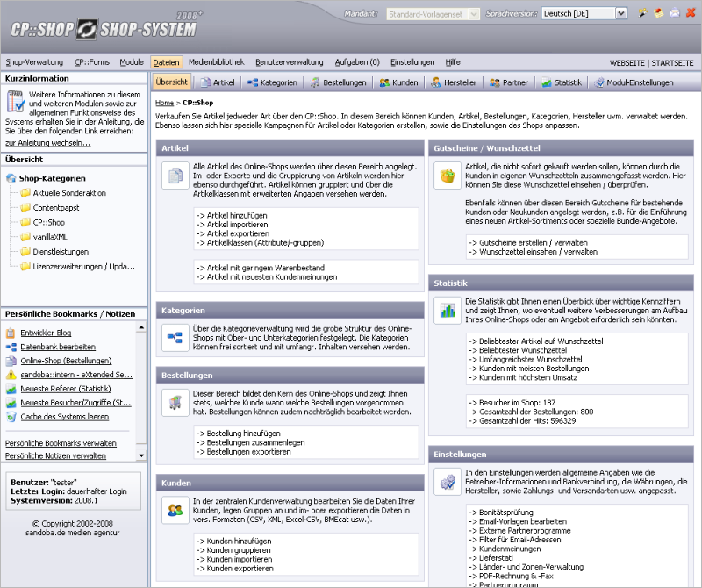Viewport: 702px width, 588px height.
Task: Click the chart icon beside Neueste Referer
Action: [x=11, y=389]
